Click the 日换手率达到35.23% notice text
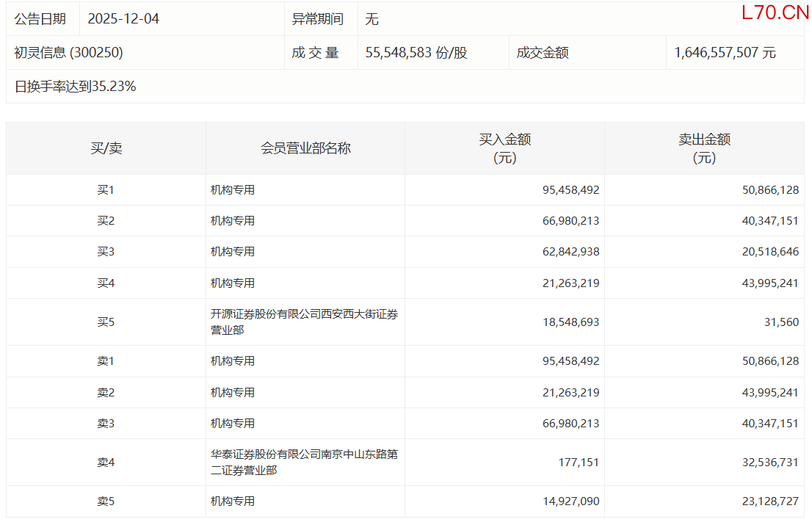The width and height of the screenshot is (812, 522). [x=75, y=87]
